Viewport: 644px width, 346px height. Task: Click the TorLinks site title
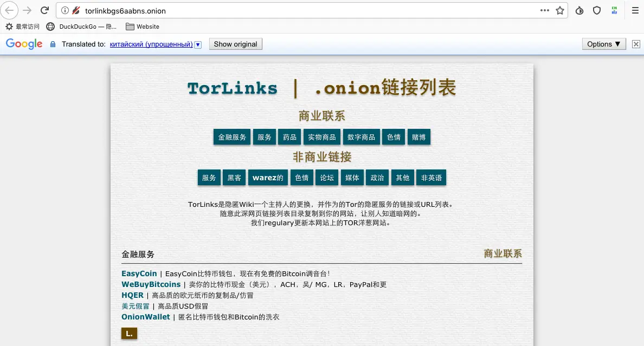coord(233,88)
